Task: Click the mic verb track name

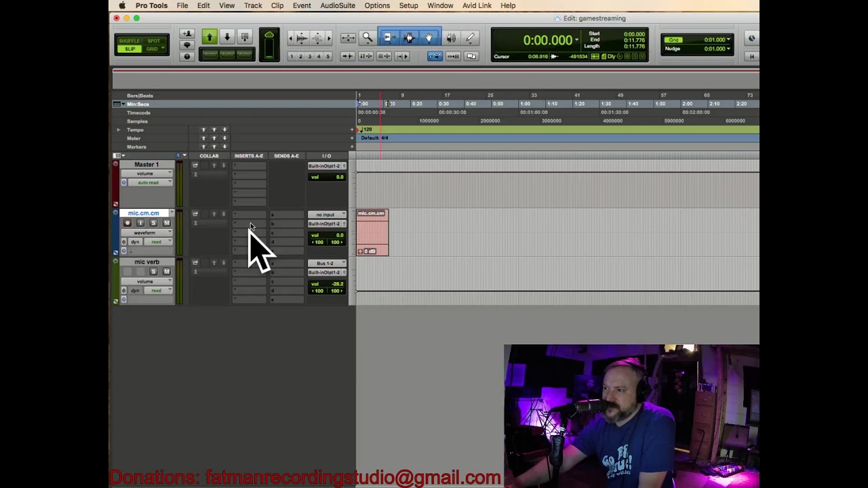Action: 146,262
